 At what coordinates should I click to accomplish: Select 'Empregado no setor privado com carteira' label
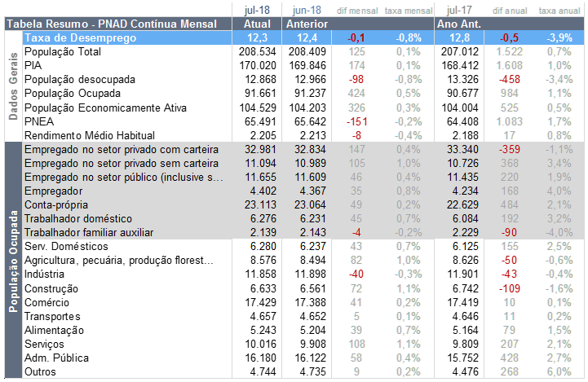[x=122, y=149]
